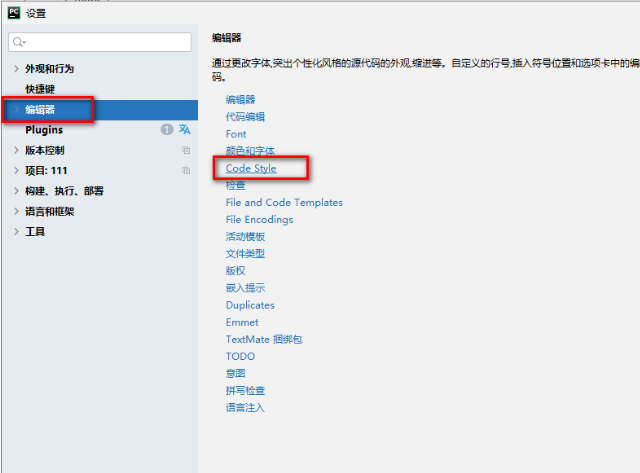
Task: Expand the 外观和行为 tree node
Action: pos(16,69)
